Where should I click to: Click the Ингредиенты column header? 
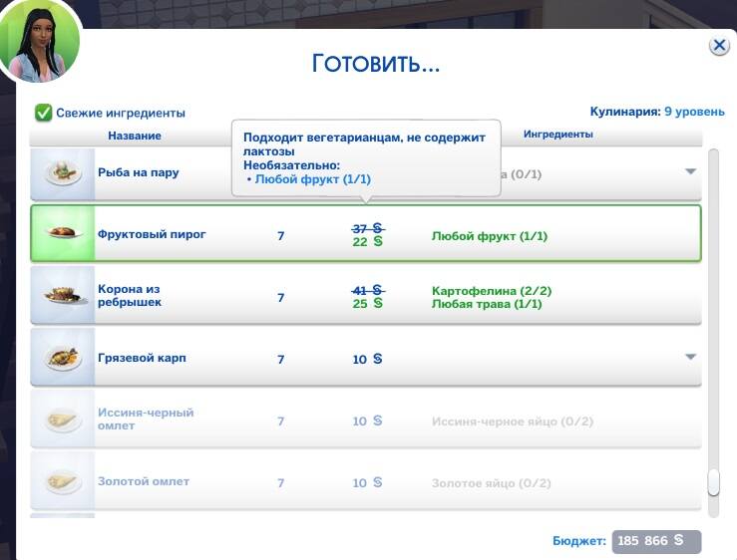[x=557, y=135]
